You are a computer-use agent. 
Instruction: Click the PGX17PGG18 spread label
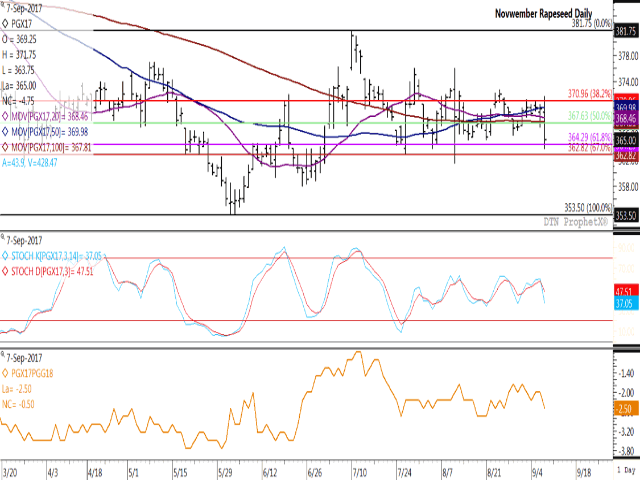32,373
